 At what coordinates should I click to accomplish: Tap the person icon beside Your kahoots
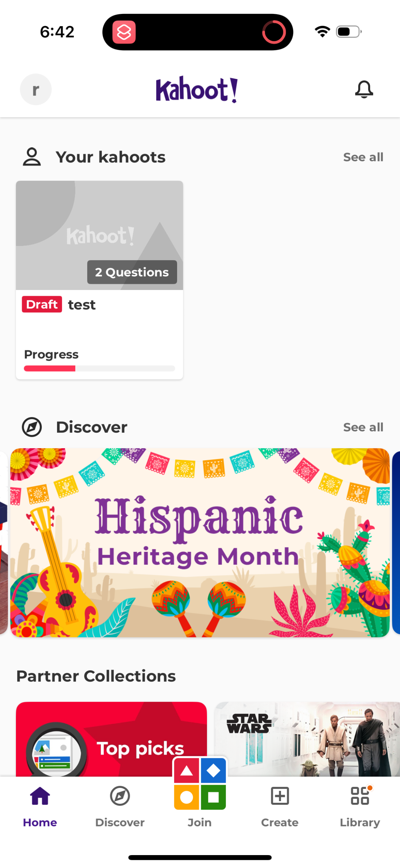[x=31, y=157]
